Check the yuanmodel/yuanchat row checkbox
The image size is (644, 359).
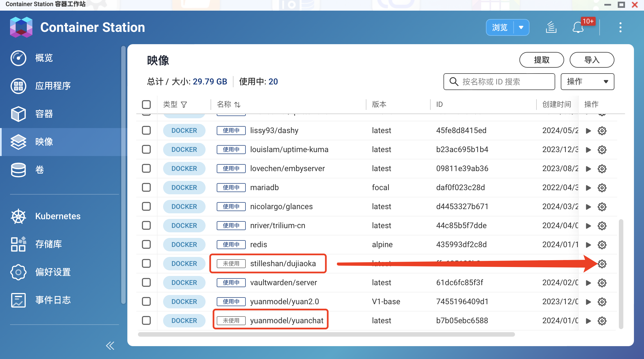pyautogui.click(x=146, y=320)
